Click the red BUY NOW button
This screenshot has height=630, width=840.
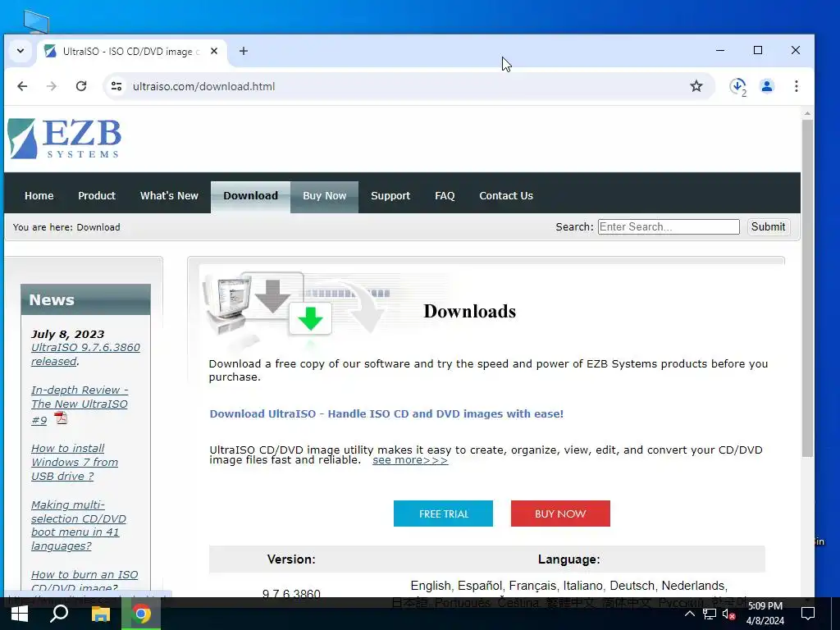click(560, 514)
